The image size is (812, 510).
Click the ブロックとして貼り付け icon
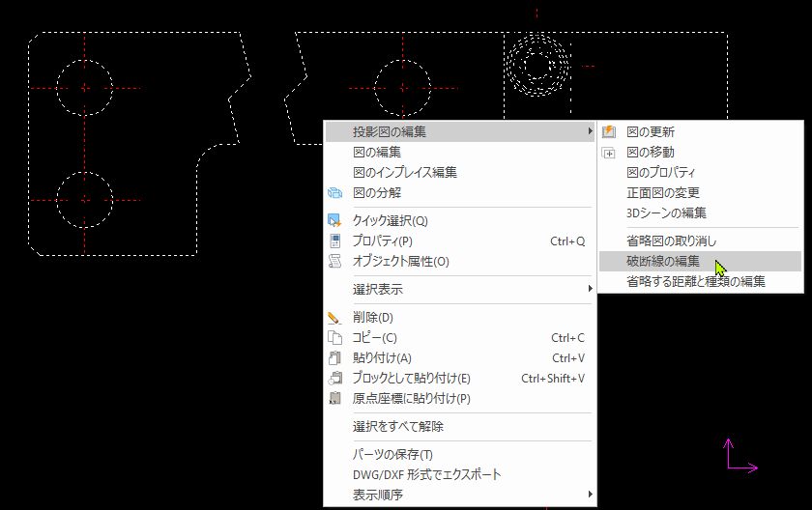click(335, 378)
